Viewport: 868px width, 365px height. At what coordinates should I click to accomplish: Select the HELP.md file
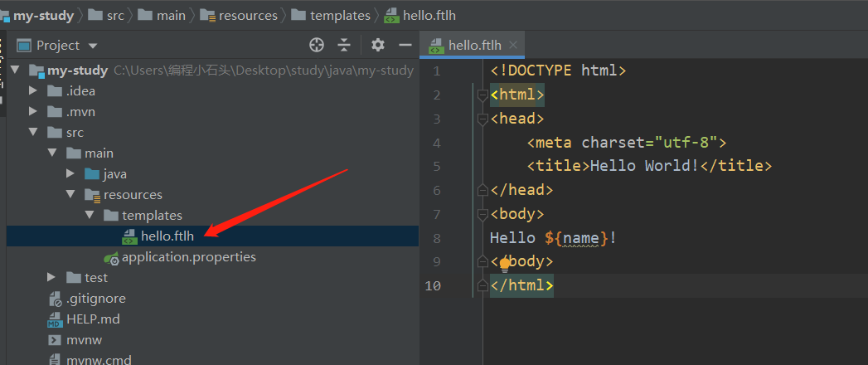tap(93, 319)
